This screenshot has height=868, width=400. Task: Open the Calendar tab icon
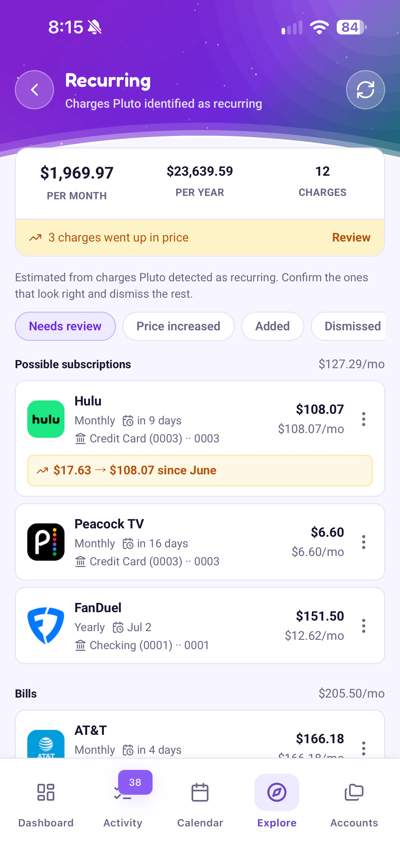(200, 793)
